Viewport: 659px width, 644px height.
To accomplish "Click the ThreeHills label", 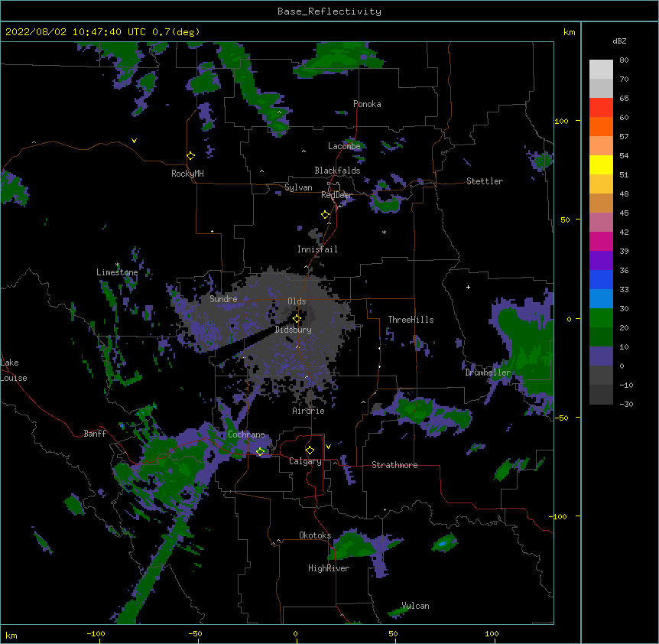I will pos(411,320).
